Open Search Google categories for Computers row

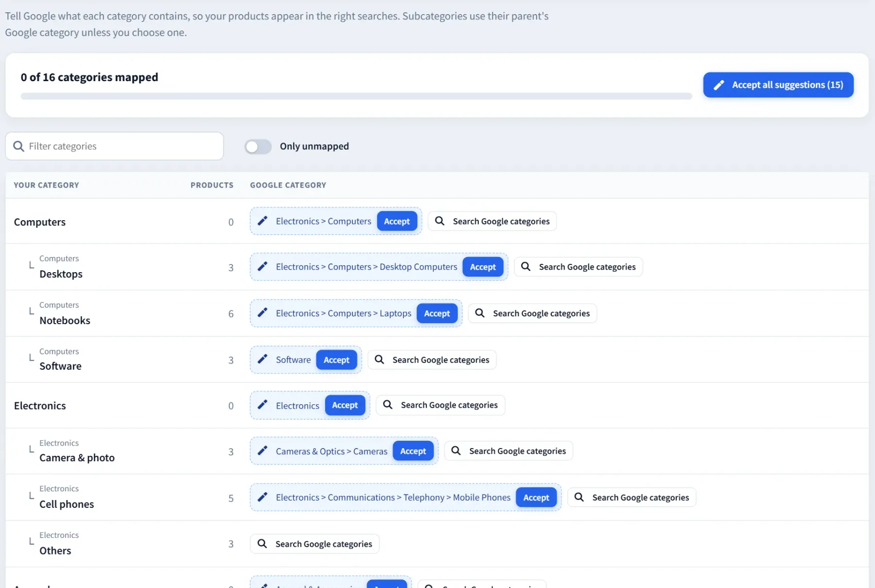[x=492, y=221]
